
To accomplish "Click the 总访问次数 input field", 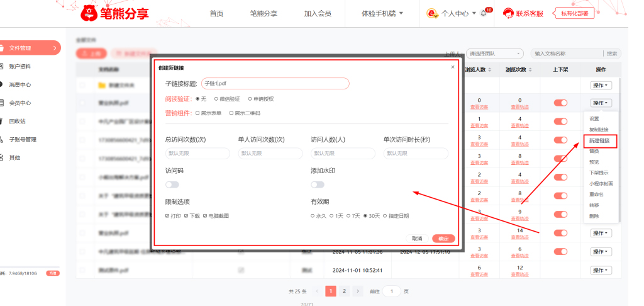I will [197, 154].
